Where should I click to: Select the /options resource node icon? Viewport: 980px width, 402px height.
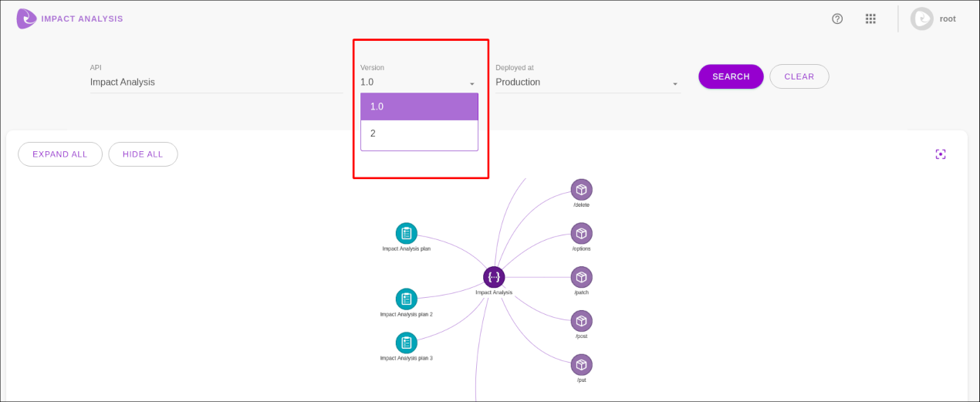(581, 233)
